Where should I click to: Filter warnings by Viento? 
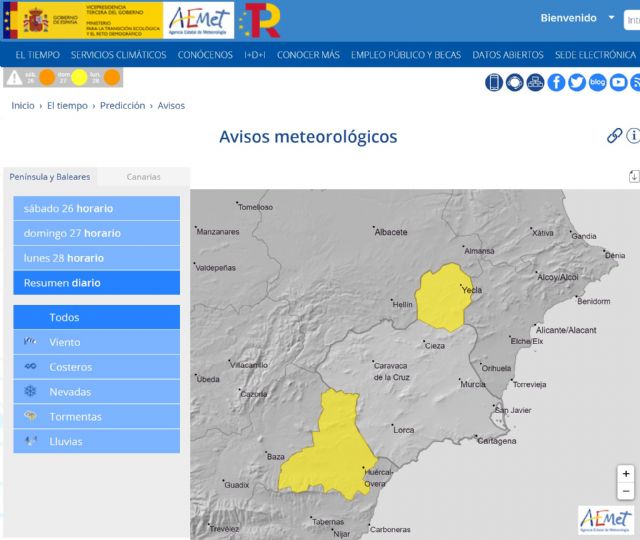tap(96, 342)
